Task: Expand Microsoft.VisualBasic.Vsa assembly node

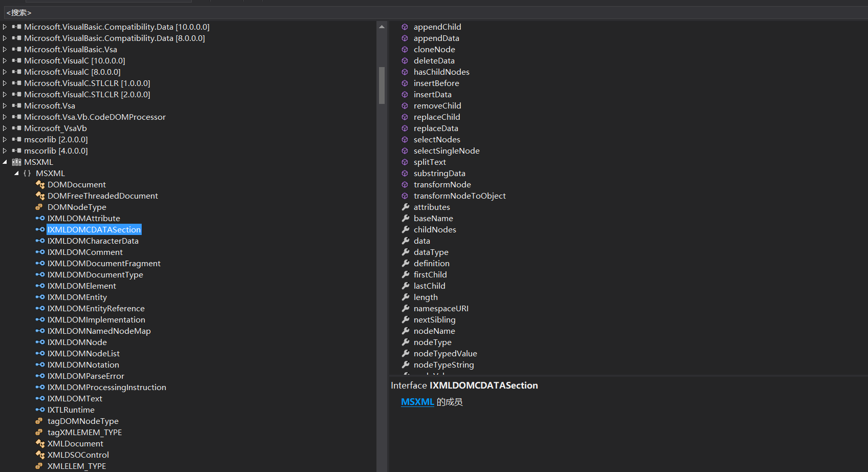Action: [x=5, y=49]
